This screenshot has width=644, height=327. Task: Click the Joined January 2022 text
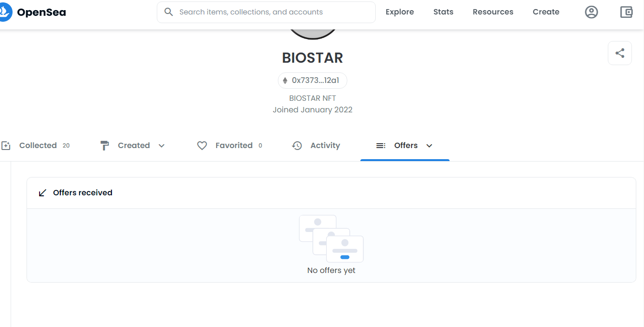click(313, 110)
